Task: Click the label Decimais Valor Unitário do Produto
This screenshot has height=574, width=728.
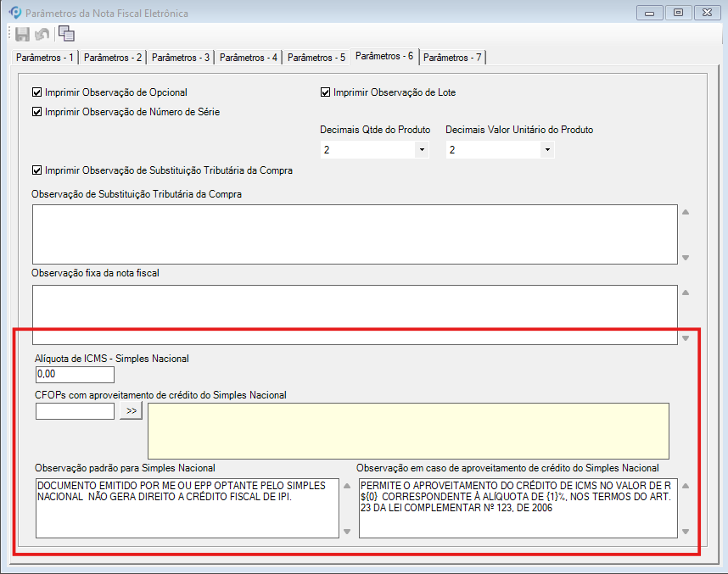Action: 519,130
